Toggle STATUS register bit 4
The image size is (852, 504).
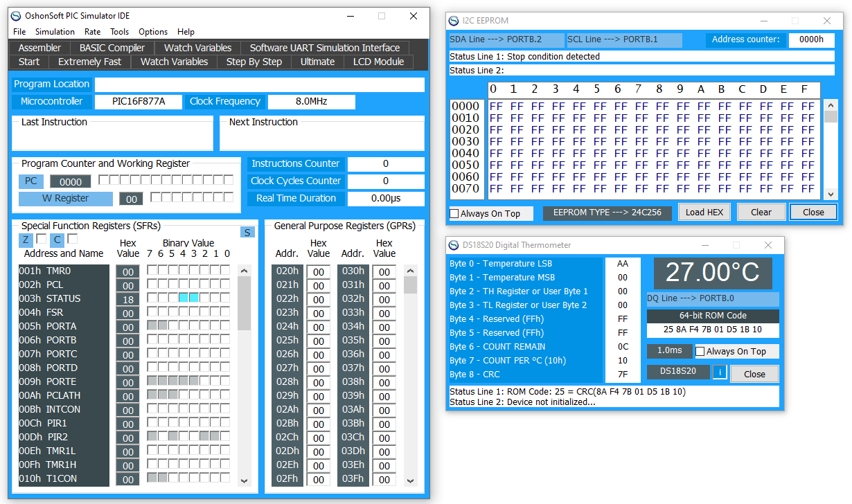183,298
